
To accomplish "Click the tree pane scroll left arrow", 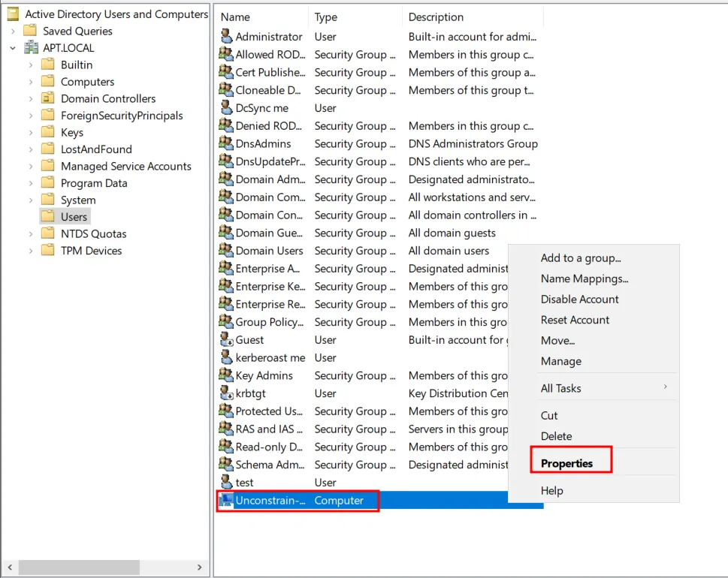I will (x=10, y=567).
